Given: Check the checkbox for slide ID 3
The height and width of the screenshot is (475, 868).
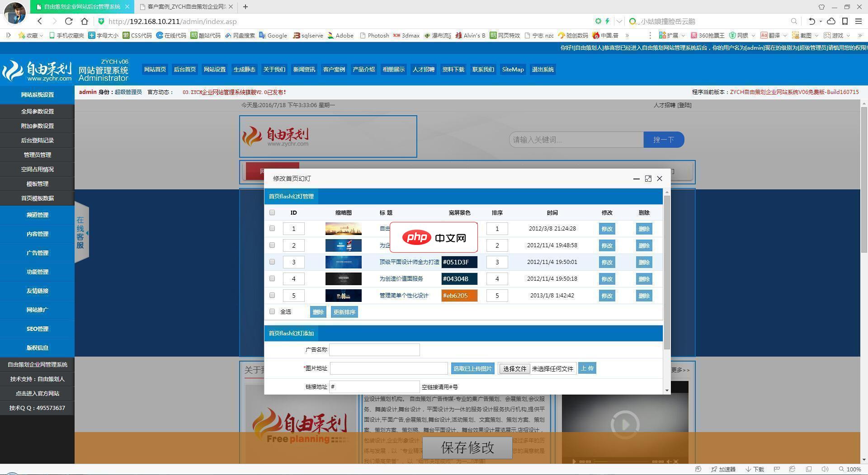Looking at the screenshot, I should [272, 262].
